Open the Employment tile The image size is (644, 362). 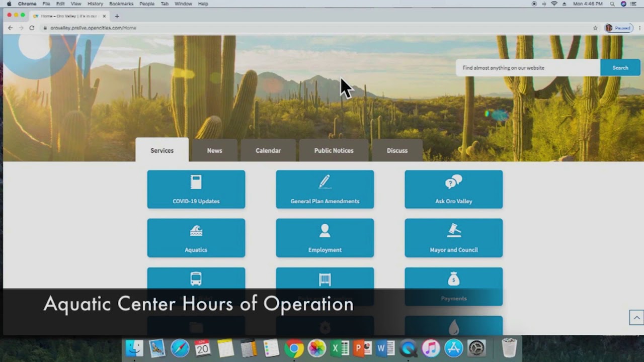coord(325,238)
